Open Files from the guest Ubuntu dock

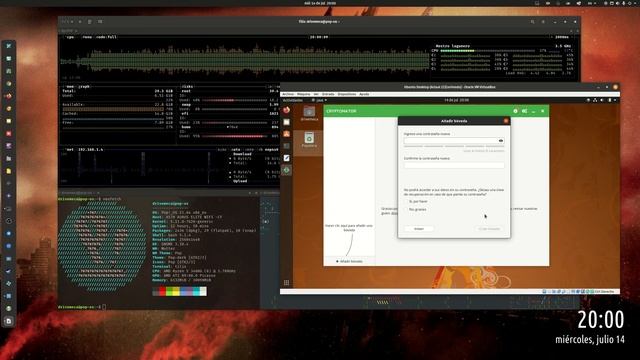coord(287,122)
